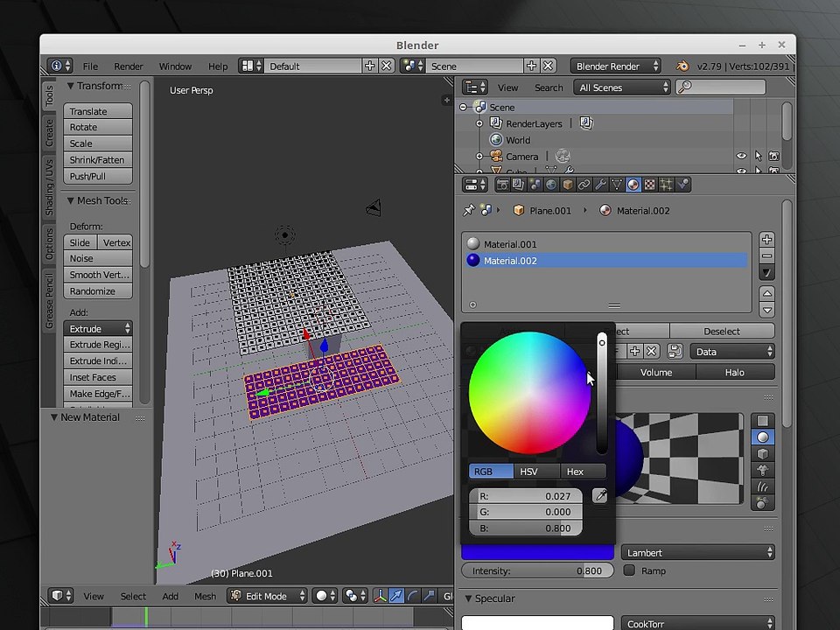Open the Scene properties tab icon

(x=535, y=185)
